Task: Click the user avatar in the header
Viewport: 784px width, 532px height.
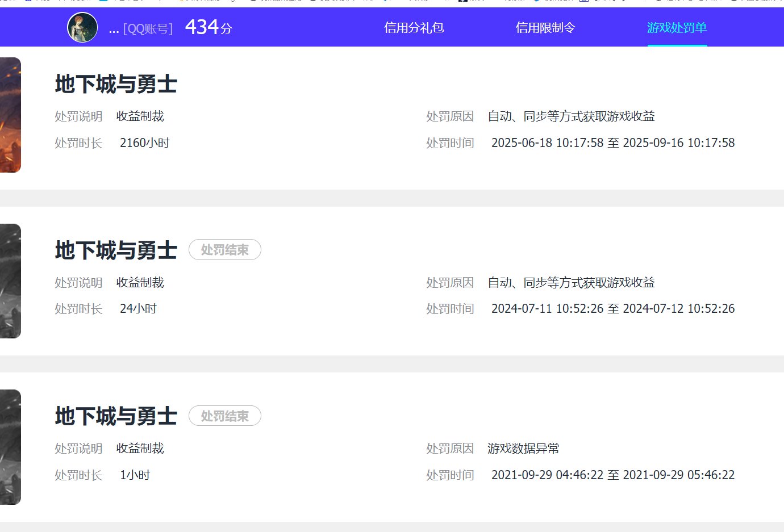Action: click(82, 27)
